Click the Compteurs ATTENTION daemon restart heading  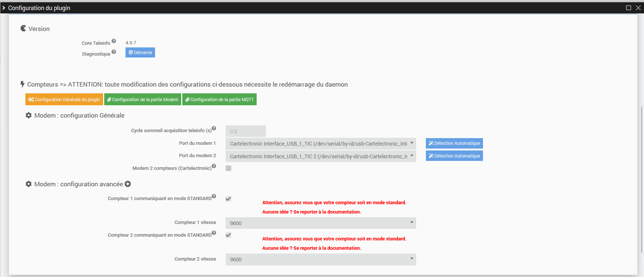187,84
